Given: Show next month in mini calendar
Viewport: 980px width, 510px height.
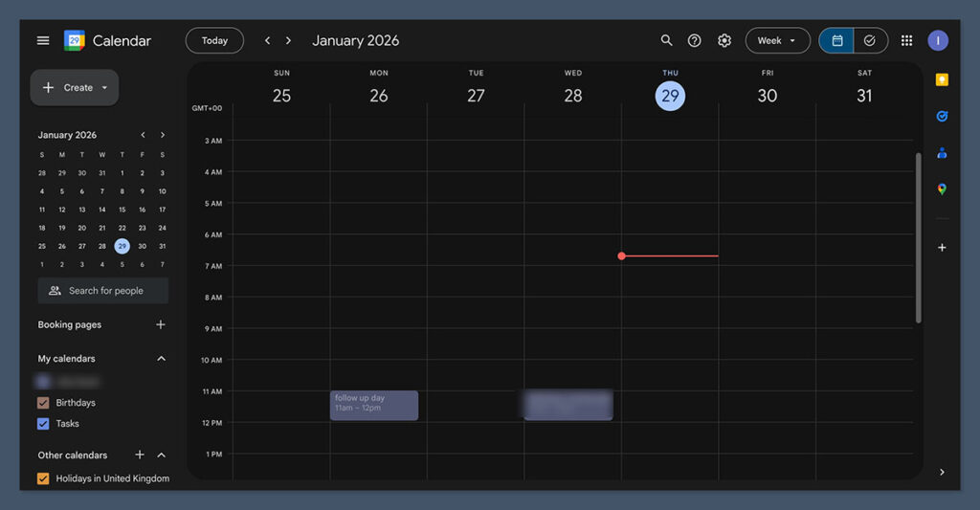Looking at the screenshot, I should (x=163, y=135).
